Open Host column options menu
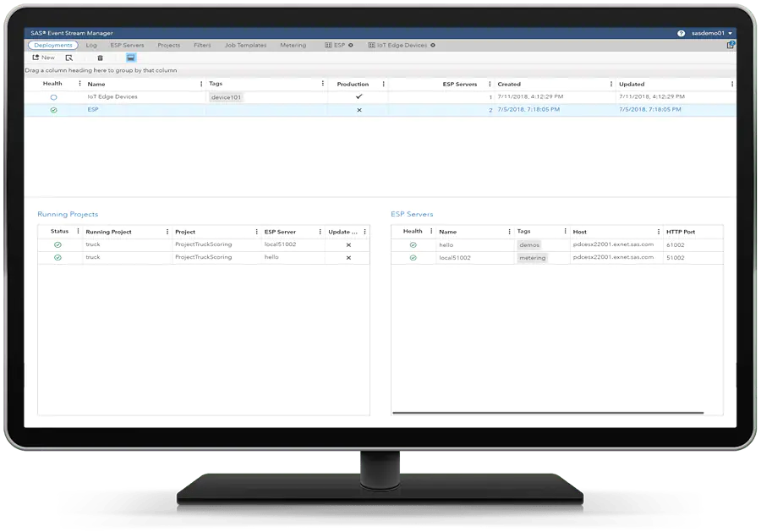Image resolution: width=761 pixels, height=532 pixels. [x=658, y=232]
